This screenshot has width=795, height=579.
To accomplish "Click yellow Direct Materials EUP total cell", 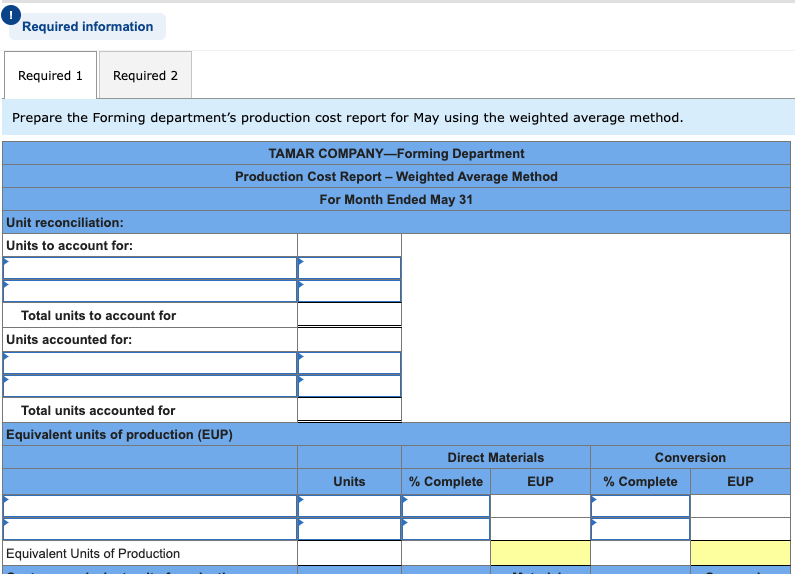I will [x=540, y=553].
